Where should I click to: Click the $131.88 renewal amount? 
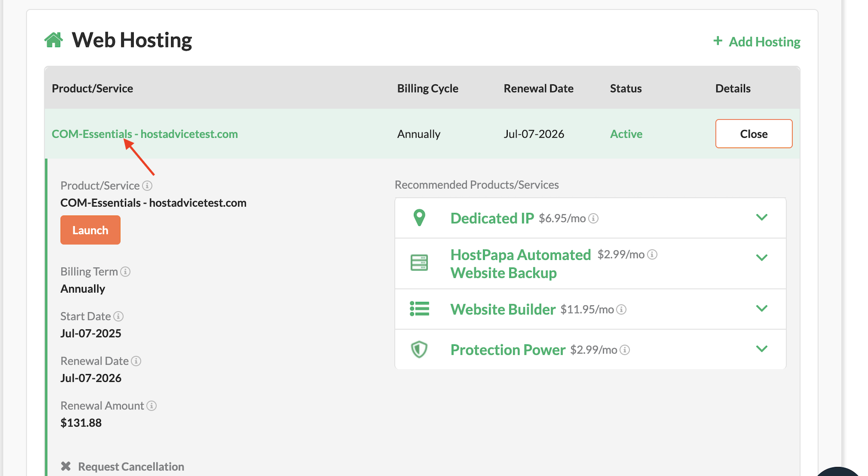click(x=81, y=423)
